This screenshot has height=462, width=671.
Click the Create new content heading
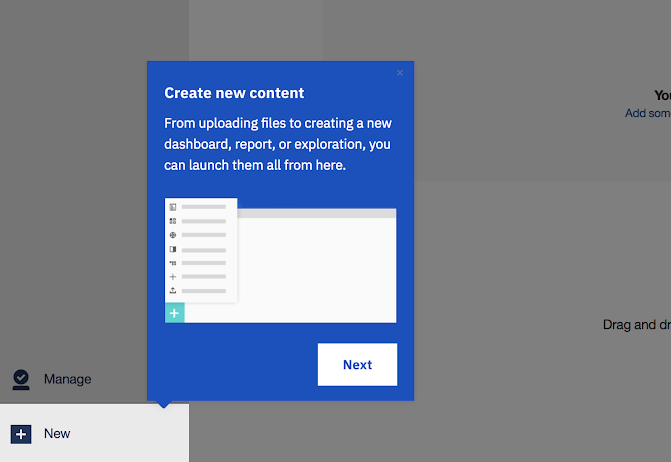[234, 93]
